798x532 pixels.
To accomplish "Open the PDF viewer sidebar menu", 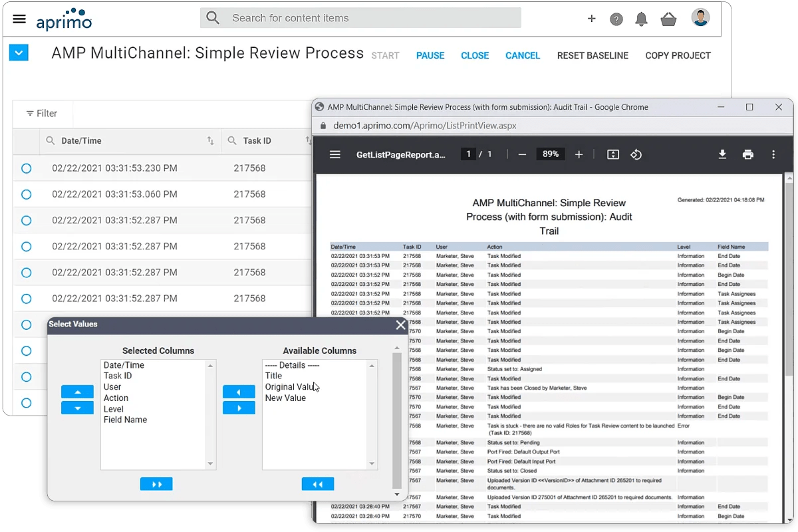I will click(x=335, y=154).
